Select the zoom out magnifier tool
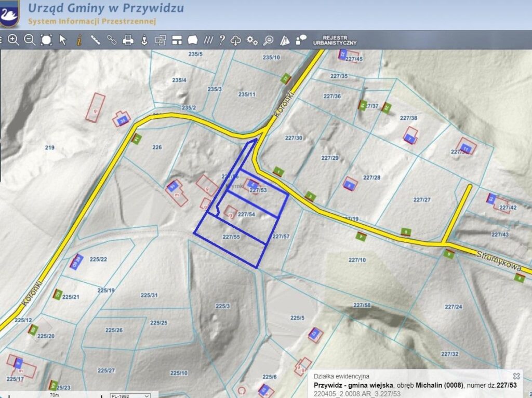 tap(30, 40)
